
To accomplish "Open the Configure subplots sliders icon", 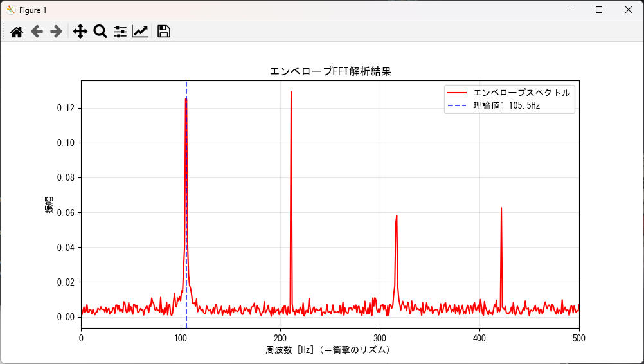I will point(120,32).
